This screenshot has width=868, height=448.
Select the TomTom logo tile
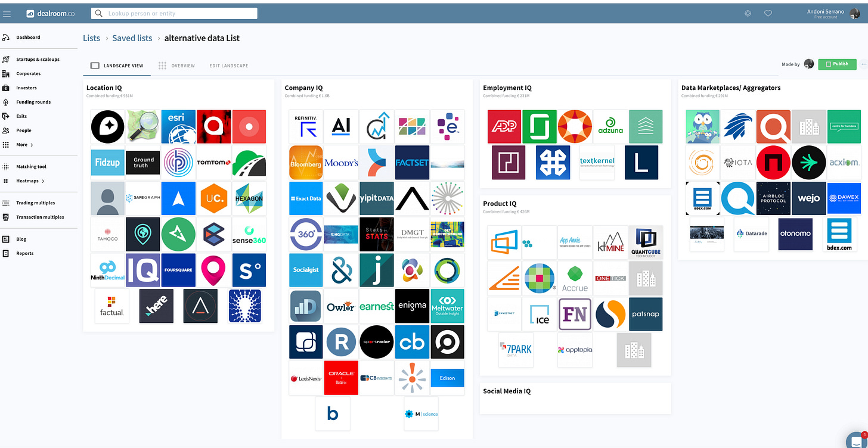(x=213, y=163)
